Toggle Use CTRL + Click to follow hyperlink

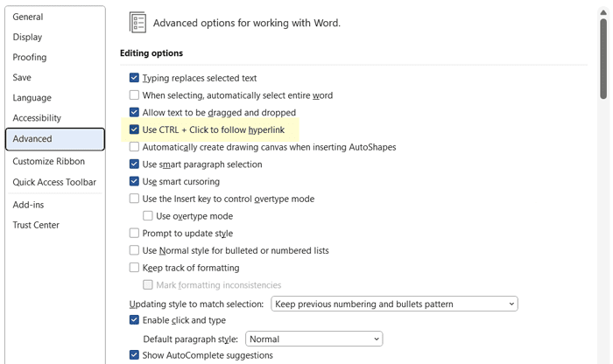[x=134, y=130]
